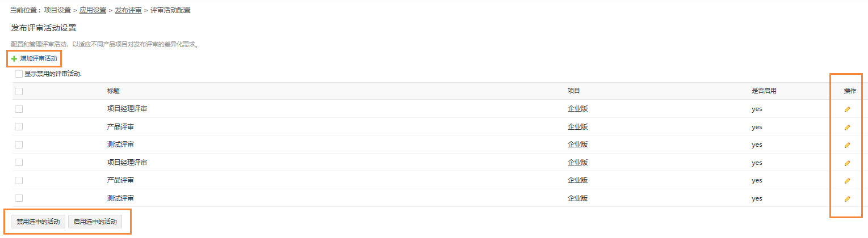
Task: Enable the 显示禁用的评审活动 checkbox
Action: click(x=19, y=74)
